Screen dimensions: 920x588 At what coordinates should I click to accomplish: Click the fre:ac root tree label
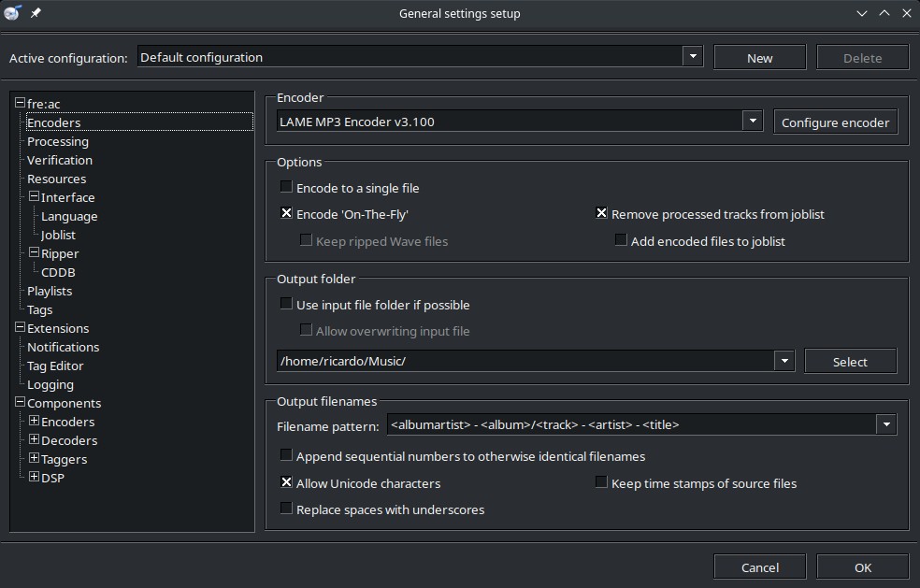pyautogui.click(x=43, y=104)
